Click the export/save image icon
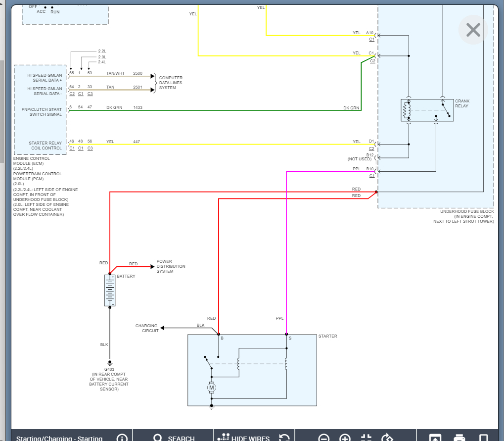 point(435,438)
